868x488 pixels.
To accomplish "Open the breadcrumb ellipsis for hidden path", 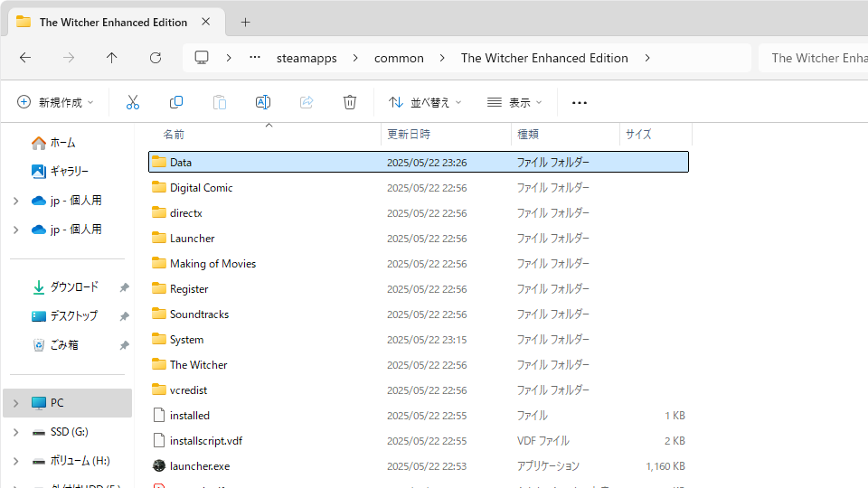I will pos(255,58).
